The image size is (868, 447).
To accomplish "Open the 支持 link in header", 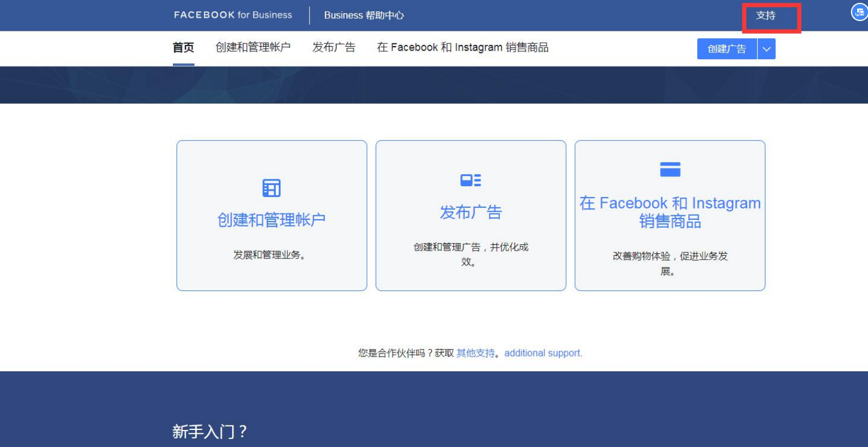I will [x=766, y=15].
